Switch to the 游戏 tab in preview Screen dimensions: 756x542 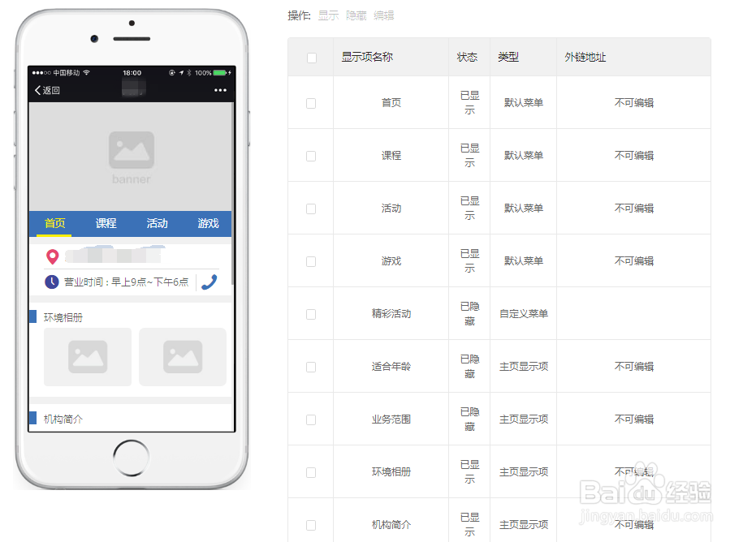[208, 223]
